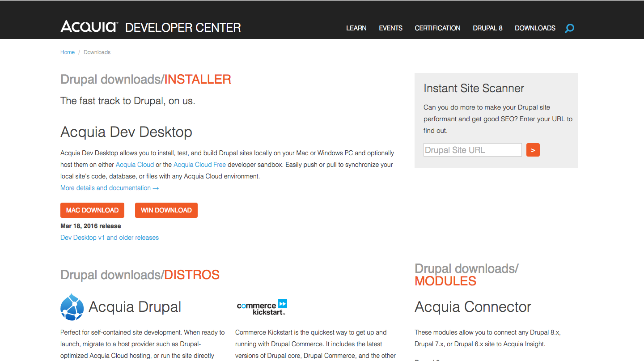This screenshot has width=644, height=361.
Task: Go to the EVENTS nav item
Action: 391,28
